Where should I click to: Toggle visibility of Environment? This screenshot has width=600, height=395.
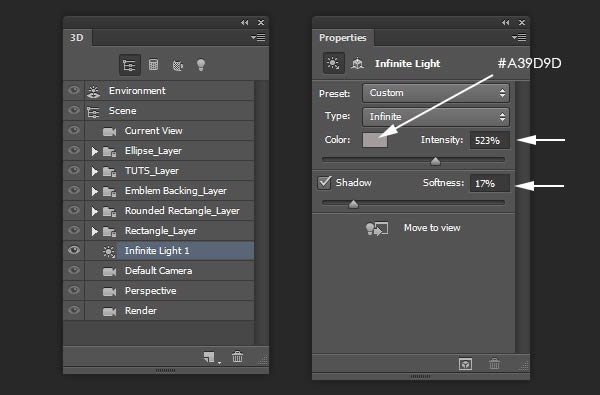pyautogui.click(x=74, y=90)
